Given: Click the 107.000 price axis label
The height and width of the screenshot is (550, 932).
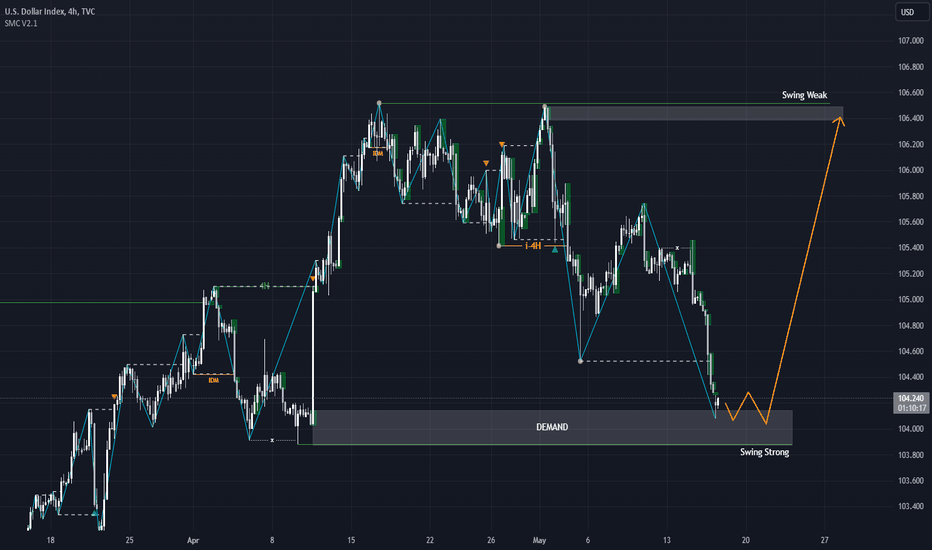Looking at the screenshot, I should [x=911, y=41].
